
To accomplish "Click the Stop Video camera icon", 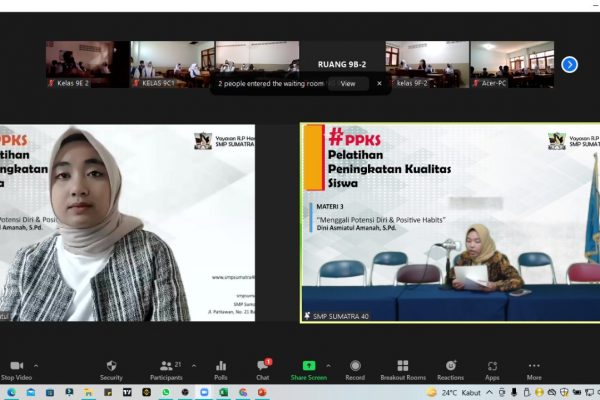I will (x=16, y=366).
